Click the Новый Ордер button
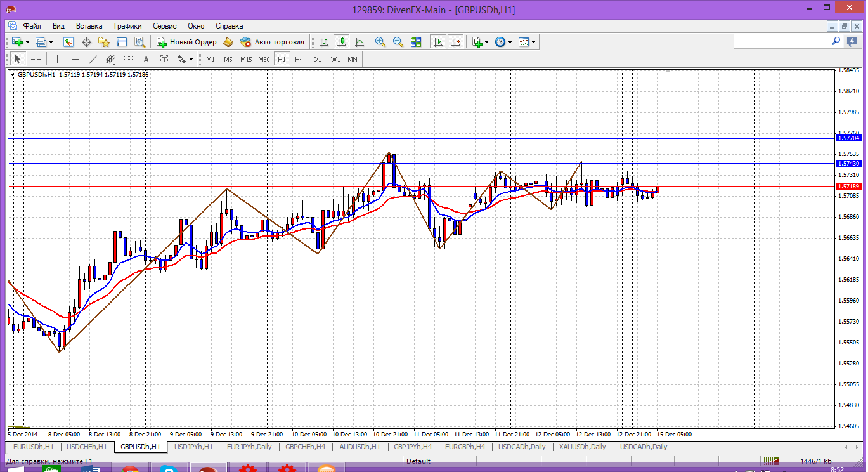 tap(186, 42)
